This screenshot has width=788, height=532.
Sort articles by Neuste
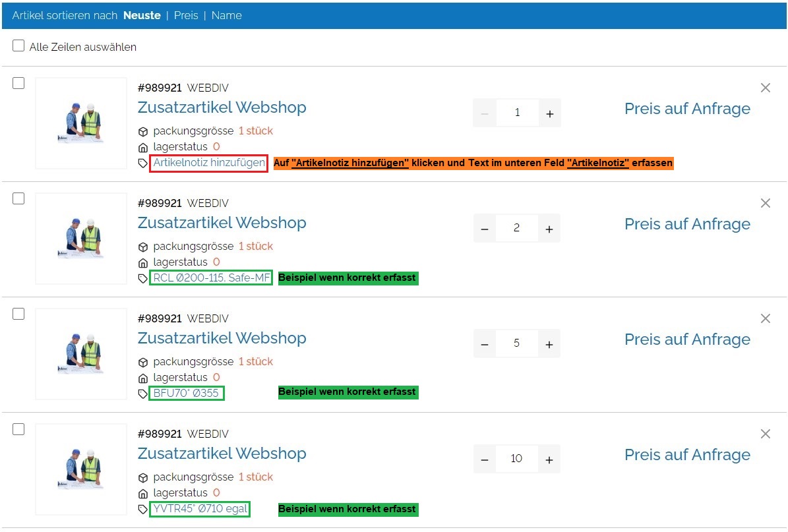[142, 15]
